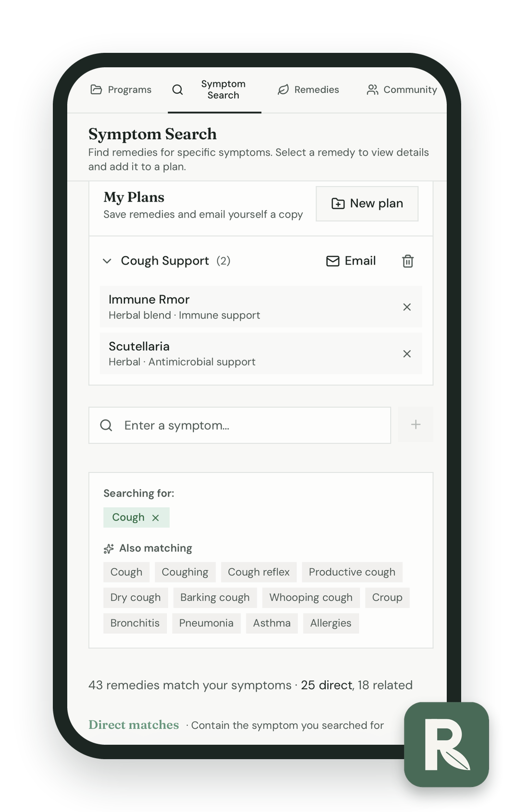This screenshot has width=514, height=812.
Task: Remove Scutellaria from the plan
Action: [407, 354]
